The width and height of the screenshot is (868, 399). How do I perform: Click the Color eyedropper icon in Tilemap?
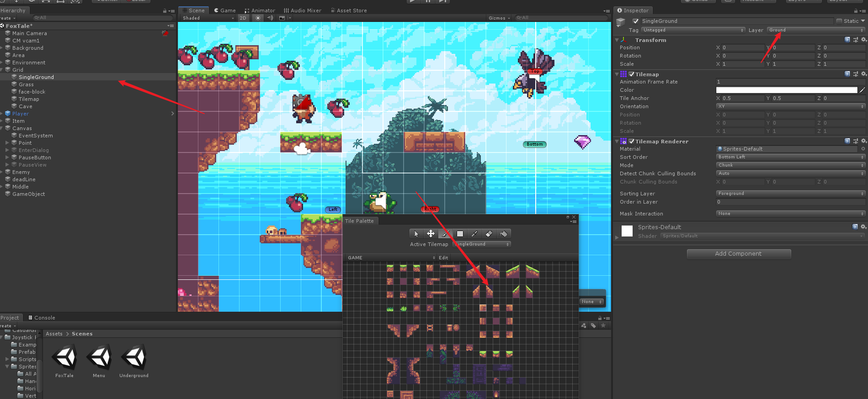[862, 90]
